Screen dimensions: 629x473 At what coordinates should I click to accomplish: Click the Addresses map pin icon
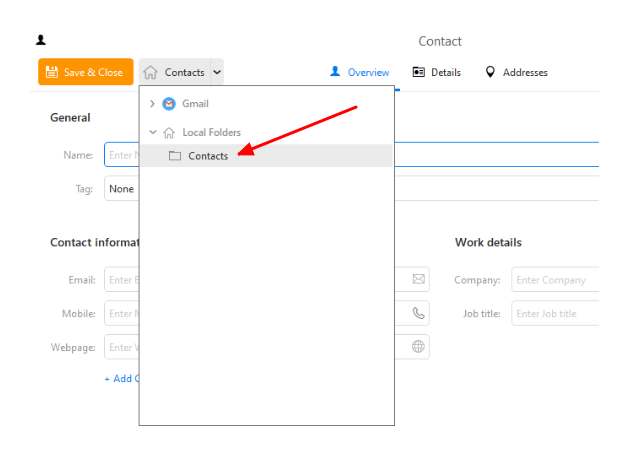[490, 72]
